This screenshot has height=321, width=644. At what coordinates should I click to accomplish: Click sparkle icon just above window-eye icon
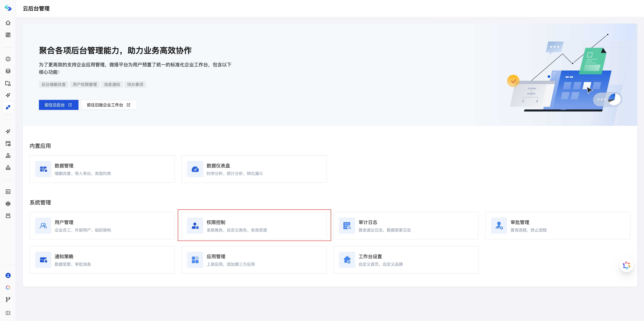point(8,131)
